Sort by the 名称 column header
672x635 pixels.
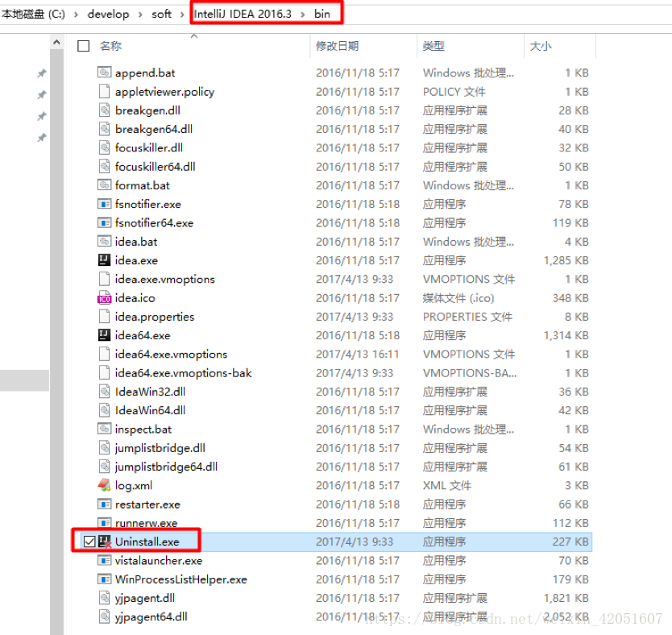[x=110, y=46]
